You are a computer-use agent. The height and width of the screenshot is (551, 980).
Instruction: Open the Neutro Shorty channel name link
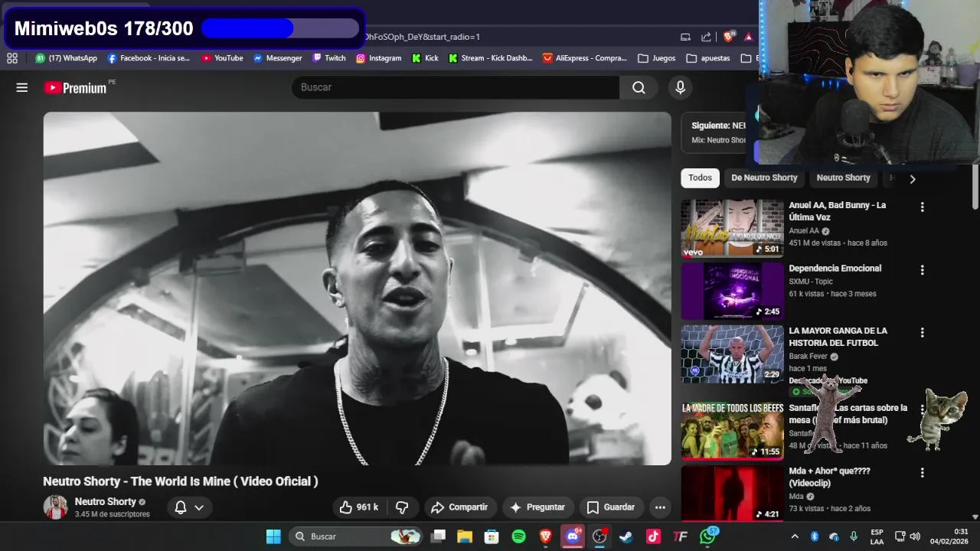(106, 502)
